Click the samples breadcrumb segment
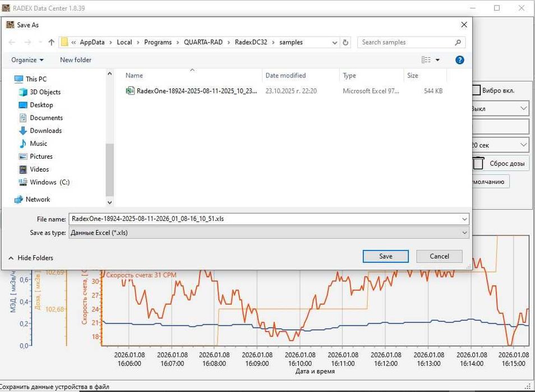Image resolution: width=535 pixels, height=392 pixels. (x=290, y=42)
